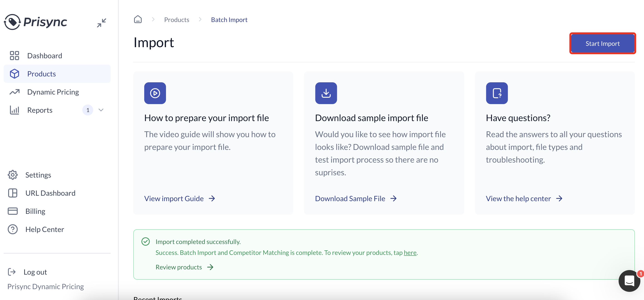The image size is (644, 300).
Task: Click the Log out arrow icon
Action: pos(12,272)
